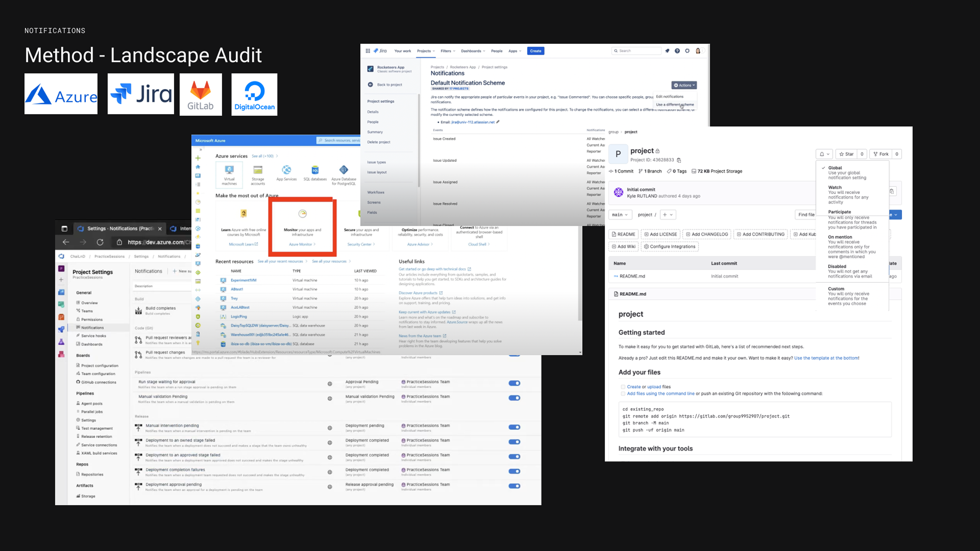Screen dimensions: 980x551
Task: Click the Create button in Jira
Action: (x=535, y=51)
